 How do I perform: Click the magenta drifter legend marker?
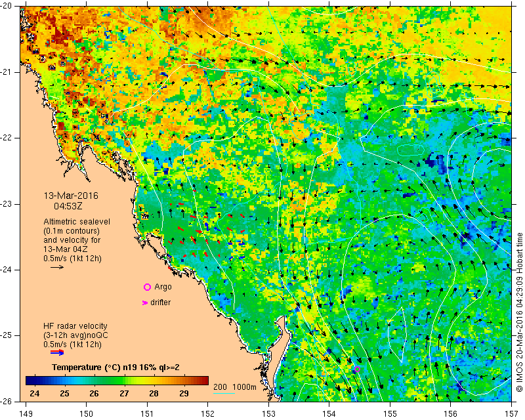click(x=144, y=303)
